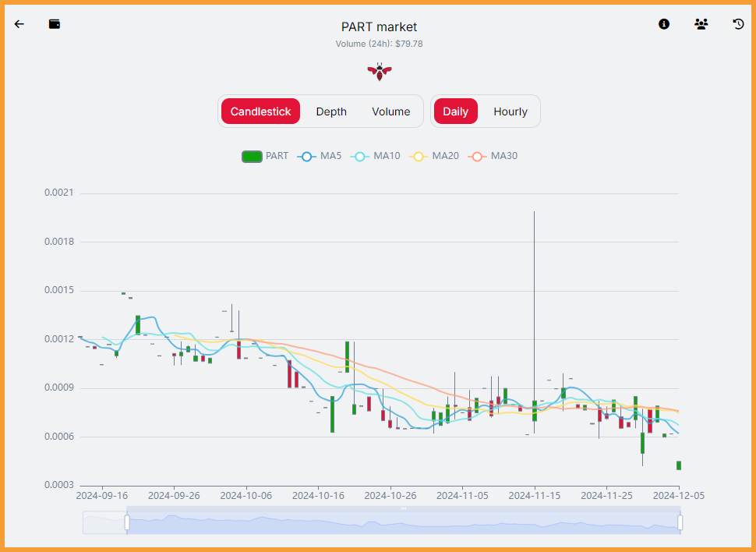
Task: Select Daily interval
Action: point(456,111)
